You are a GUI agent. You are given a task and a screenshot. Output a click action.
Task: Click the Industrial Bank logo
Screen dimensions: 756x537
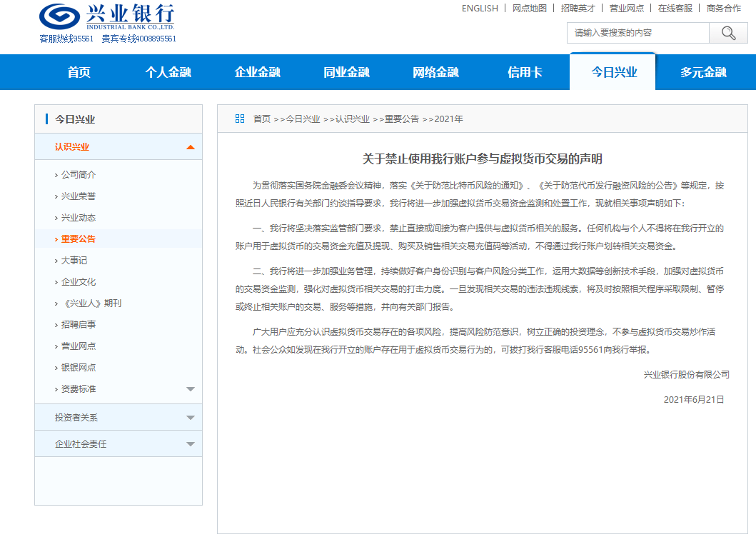[107, 17]
